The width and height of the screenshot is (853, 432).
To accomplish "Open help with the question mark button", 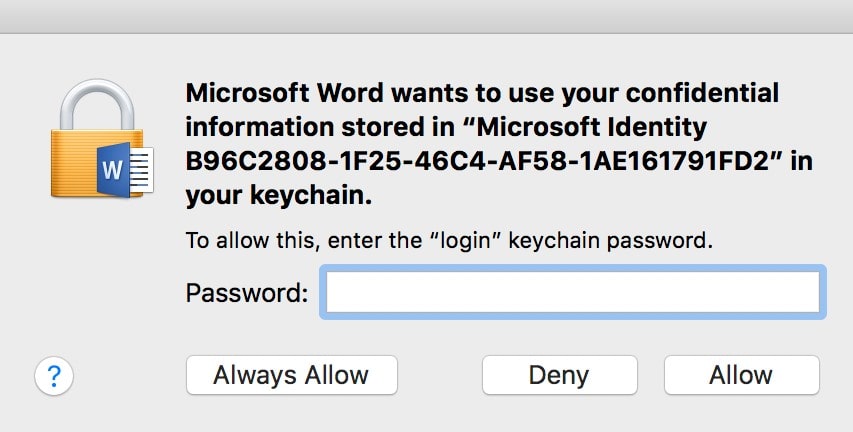I will (54, 375).
